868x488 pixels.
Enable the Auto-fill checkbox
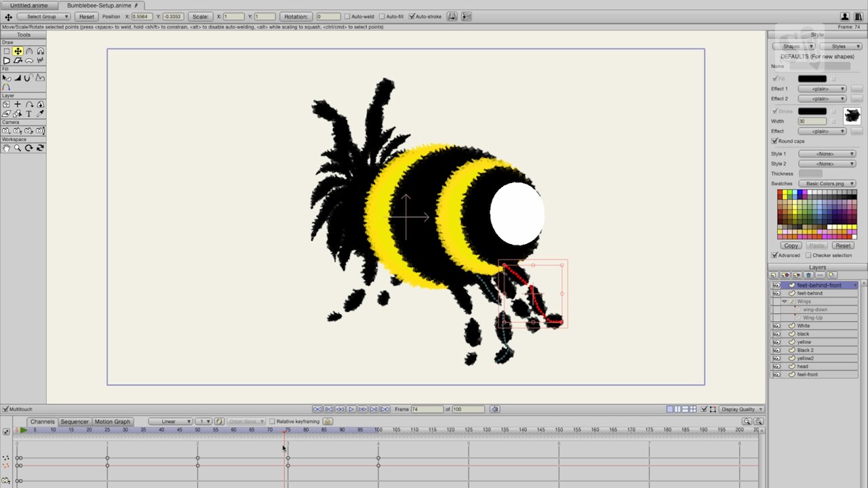click(x=382, y=16)
